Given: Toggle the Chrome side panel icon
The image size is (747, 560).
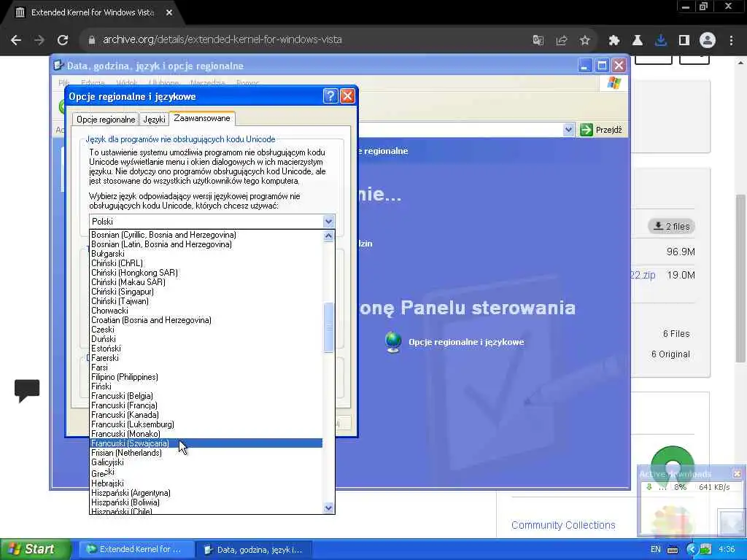Looking at the screenshot, I should pyautogui.click(x=684, y=40).
